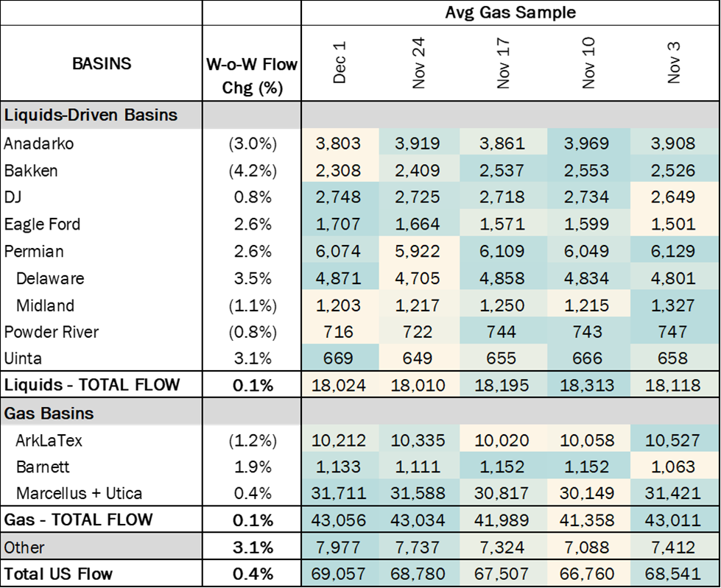Click Gas total Nov 17 value 41,989
Image resolution: width=721 pixels, height=588 pixels.
pos(502,520)
